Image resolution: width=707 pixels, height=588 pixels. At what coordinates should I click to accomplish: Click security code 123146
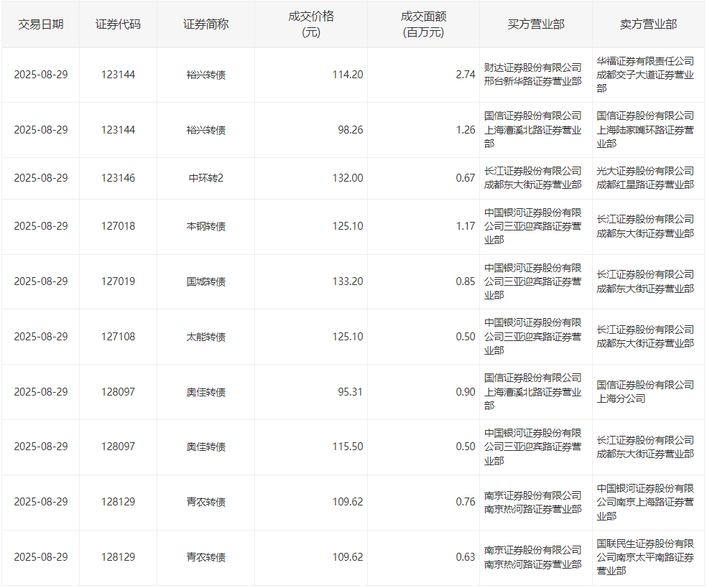(118, 178)
